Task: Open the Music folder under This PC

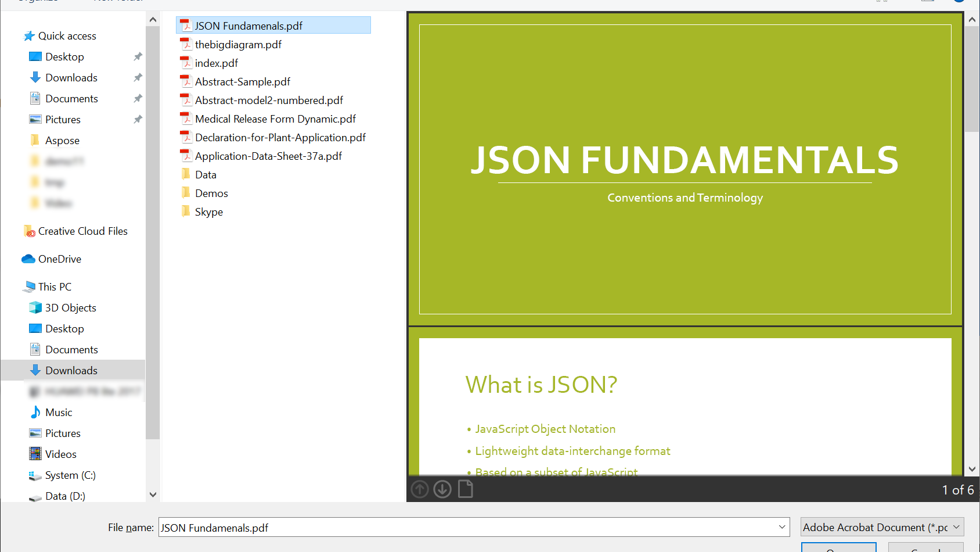Action: click(x=59, y=413)
